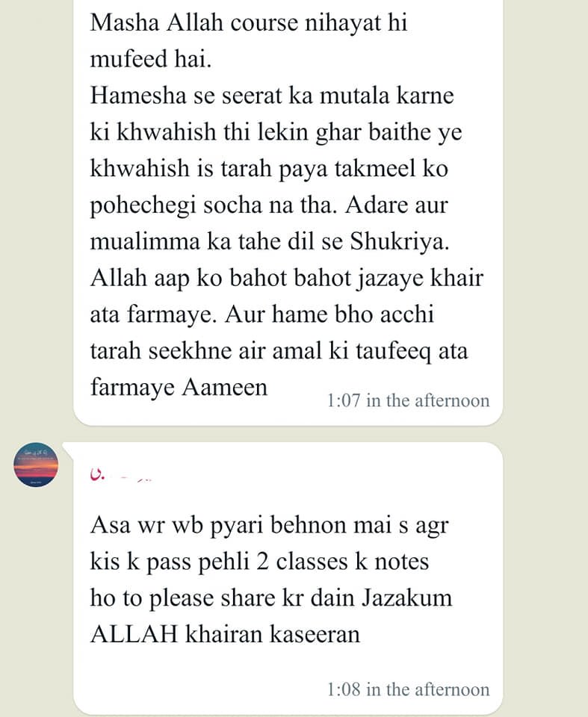
Task: Tap the red erased sender name
Action: pyautogui.click(x=120, y=474)
